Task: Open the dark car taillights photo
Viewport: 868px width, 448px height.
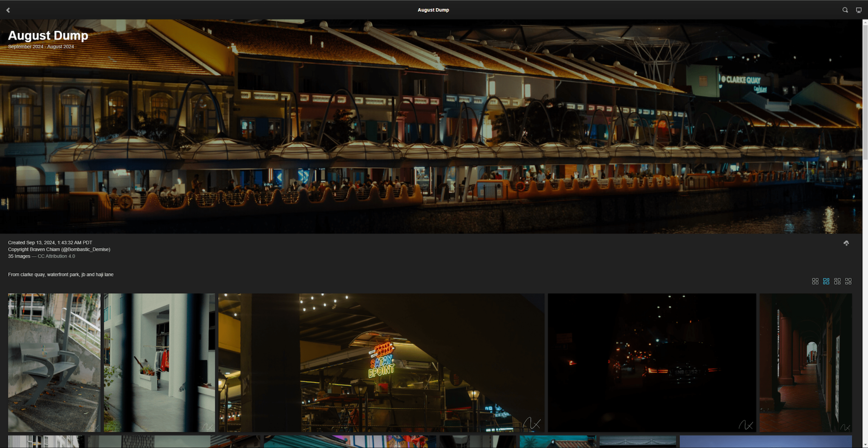Action: (x=651, y=363)
